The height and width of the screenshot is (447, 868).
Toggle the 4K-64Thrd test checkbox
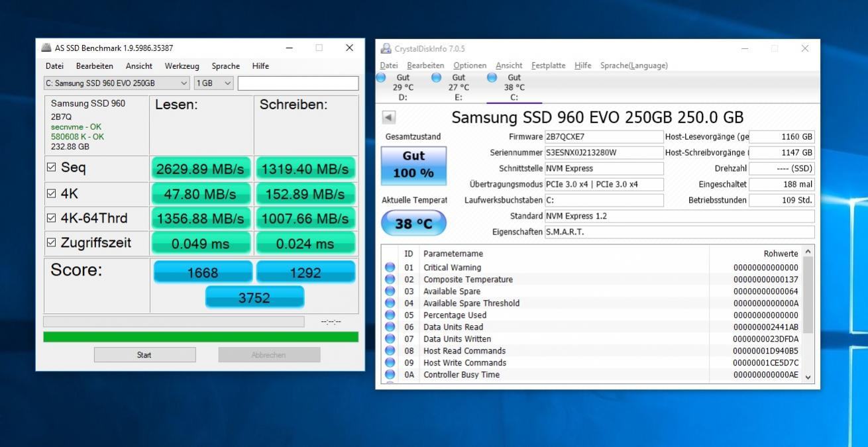coord(52,218)
